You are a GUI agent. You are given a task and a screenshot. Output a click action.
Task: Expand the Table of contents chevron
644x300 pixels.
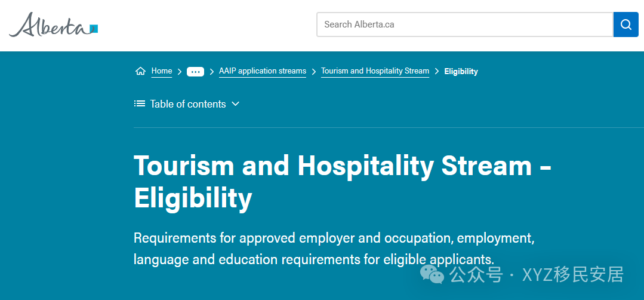pos(235,104)
